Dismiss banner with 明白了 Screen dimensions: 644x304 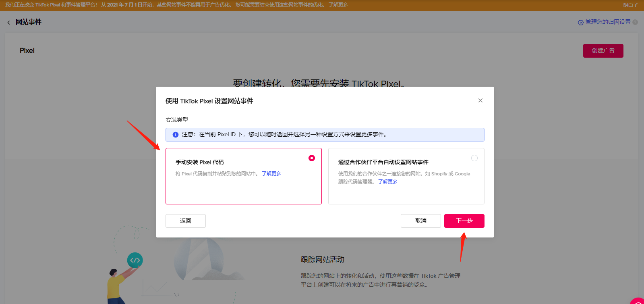630,5
